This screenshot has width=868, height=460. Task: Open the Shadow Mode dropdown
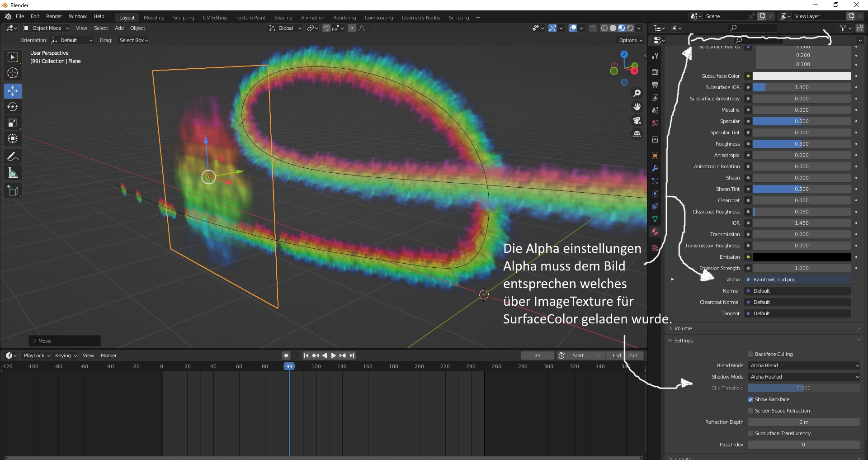click(x=804, y=377)
